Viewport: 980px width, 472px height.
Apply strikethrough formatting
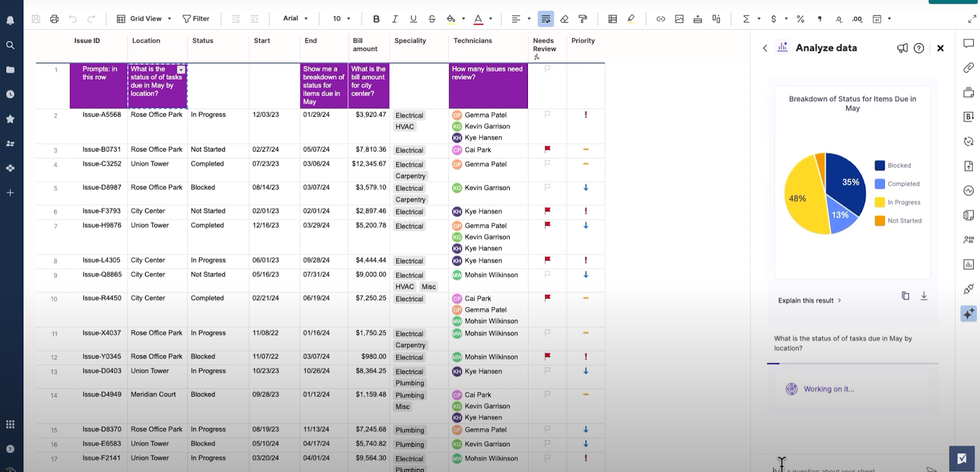click(432, 19)
